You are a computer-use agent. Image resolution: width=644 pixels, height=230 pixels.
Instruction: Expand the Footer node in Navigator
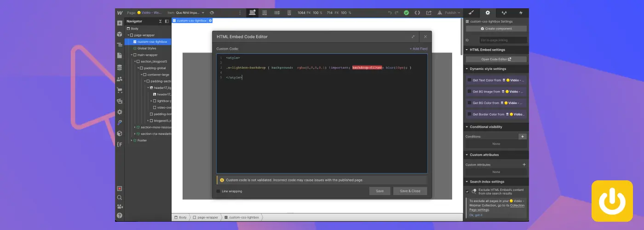coord(131,140)
